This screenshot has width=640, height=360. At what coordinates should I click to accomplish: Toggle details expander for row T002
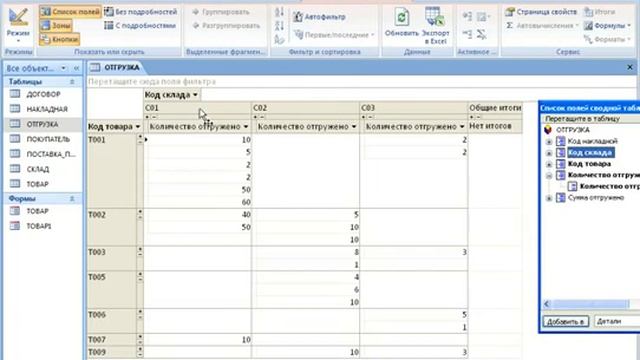(140, 214)
